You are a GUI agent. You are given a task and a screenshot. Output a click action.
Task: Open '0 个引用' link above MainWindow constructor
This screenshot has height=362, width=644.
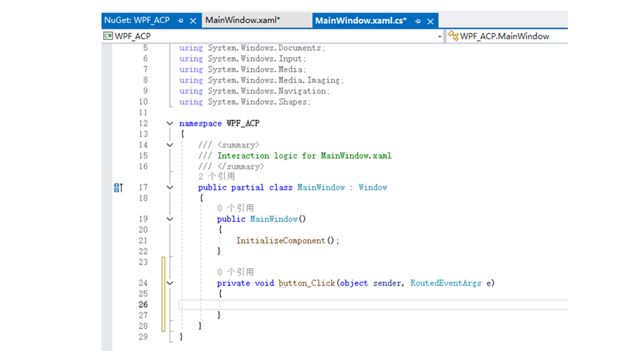coord(235,208)
